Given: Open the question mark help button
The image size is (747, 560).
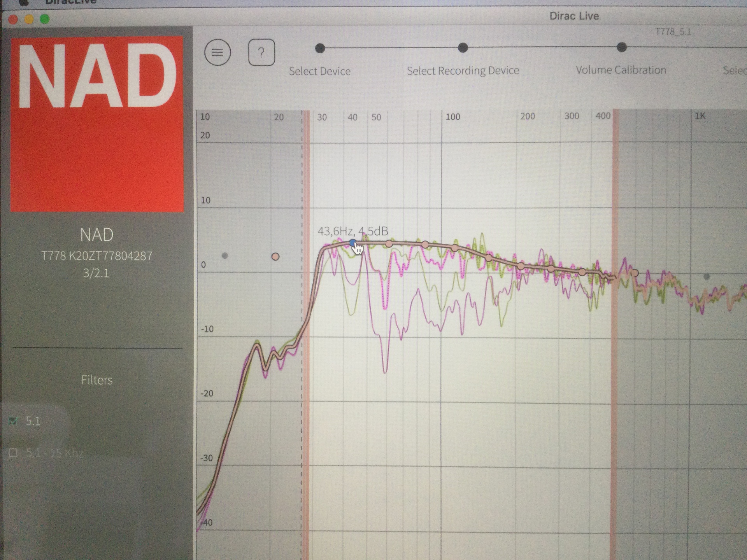Looking at the screenshot, I should pyautogui.click(x=261, y=52).
